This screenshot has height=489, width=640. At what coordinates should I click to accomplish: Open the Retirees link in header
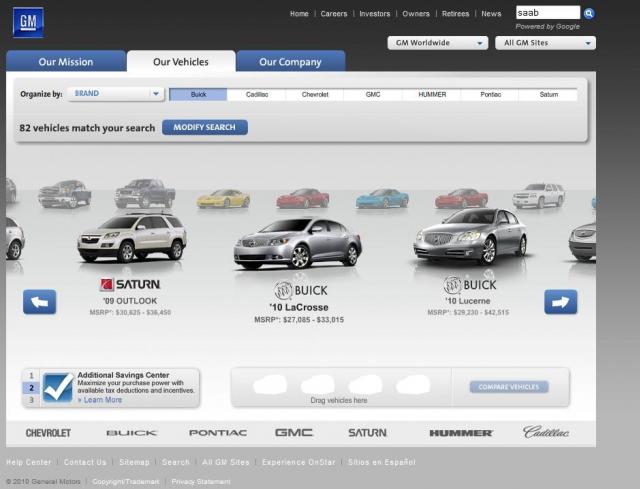pyautogui.click(x=456, y=13)
